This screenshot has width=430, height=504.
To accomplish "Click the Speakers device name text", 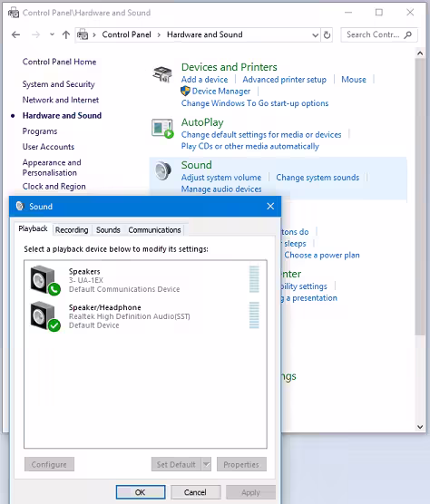I will [x=84, y=272].
